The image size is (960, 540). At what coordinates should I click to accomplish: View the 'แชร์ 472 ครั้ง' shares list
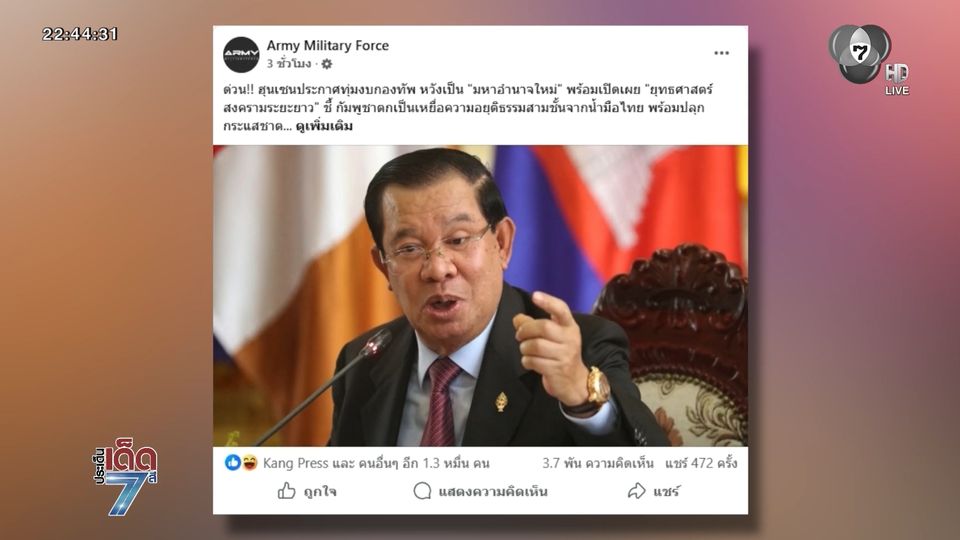click(701, 463)
